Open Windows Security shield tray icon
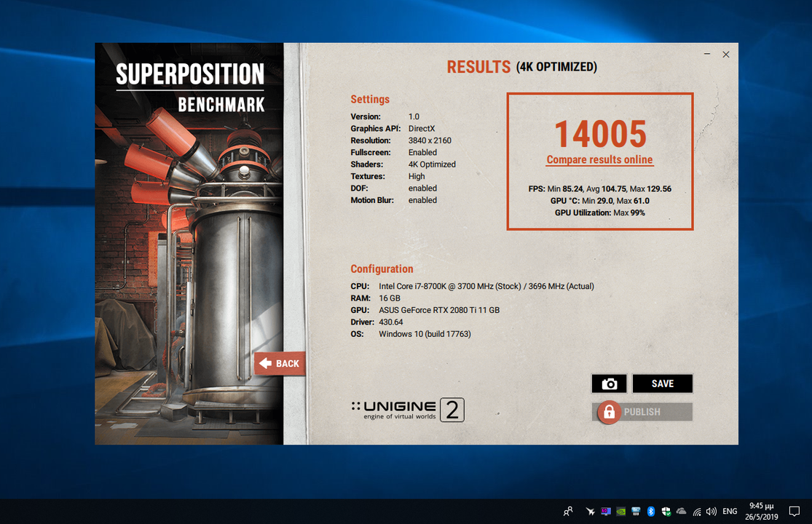This screenshot has height=524, width=812. 666,511
